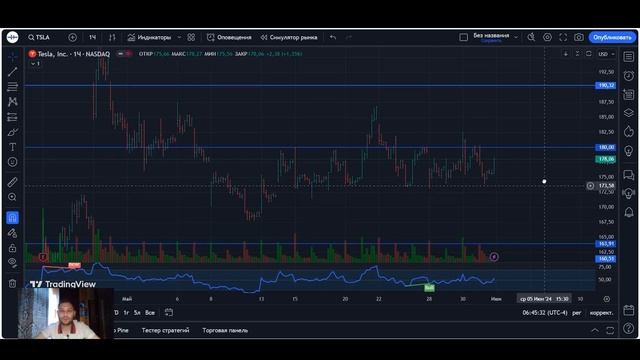Screen dimensions: 640x360
Task: Open the Индикаторы panel
Action: click(149, 37)
